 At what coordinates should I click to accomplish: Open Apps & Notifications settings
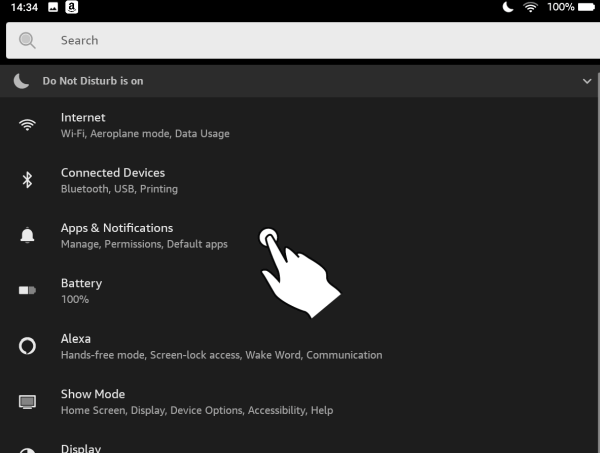click(x=298, y=236)
